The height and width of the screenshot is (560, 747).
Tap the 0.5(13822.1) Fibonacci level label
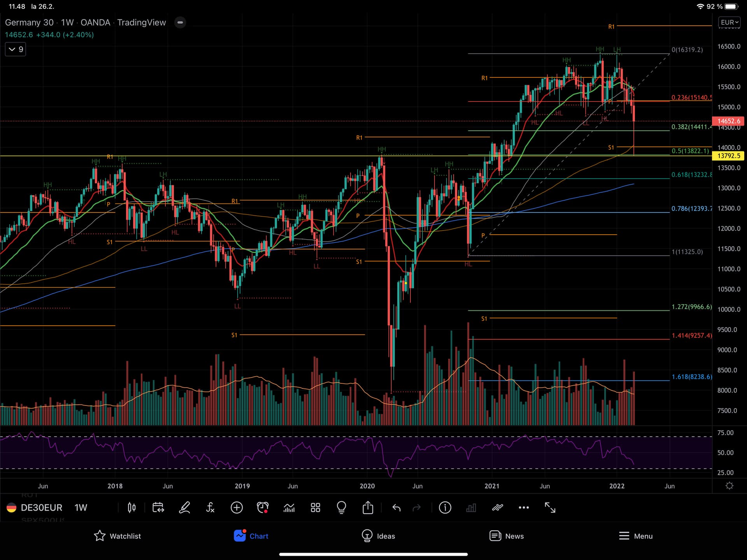(x=690, y=151)
